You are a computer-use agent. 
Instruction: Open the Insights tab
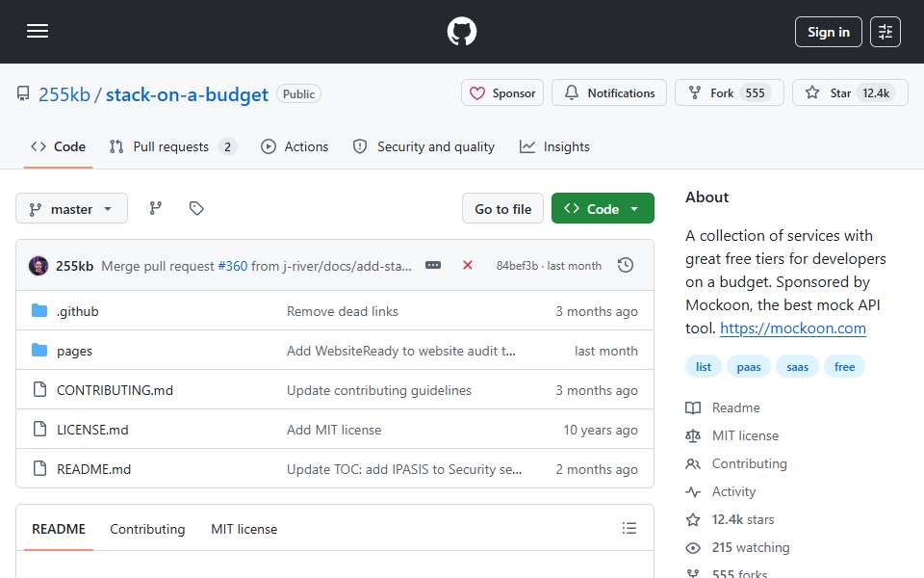click(554, 146)
